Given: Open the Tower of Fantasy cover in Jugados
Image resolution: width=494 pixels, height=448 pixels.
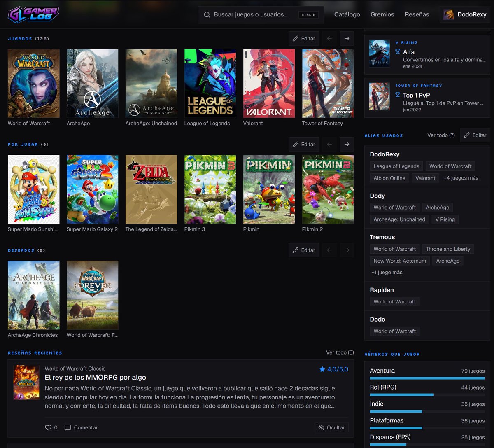Looking at the screenshot, I should 328,84.
